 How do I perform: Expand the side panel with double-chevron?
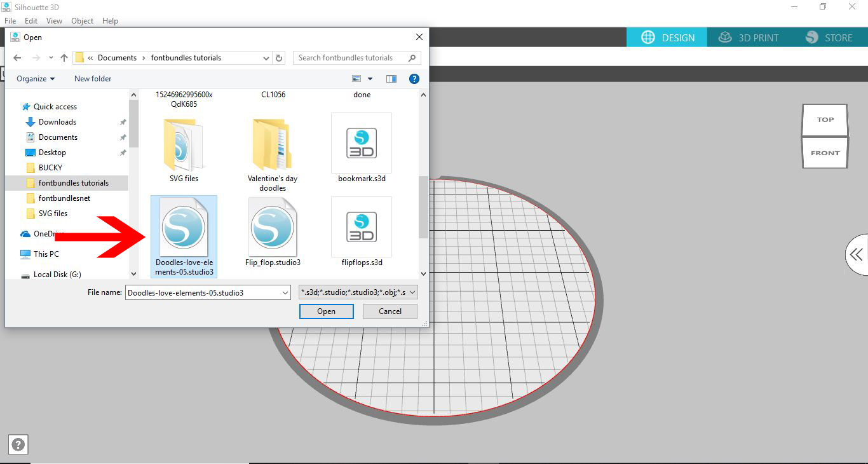click(x=857, y=255)
